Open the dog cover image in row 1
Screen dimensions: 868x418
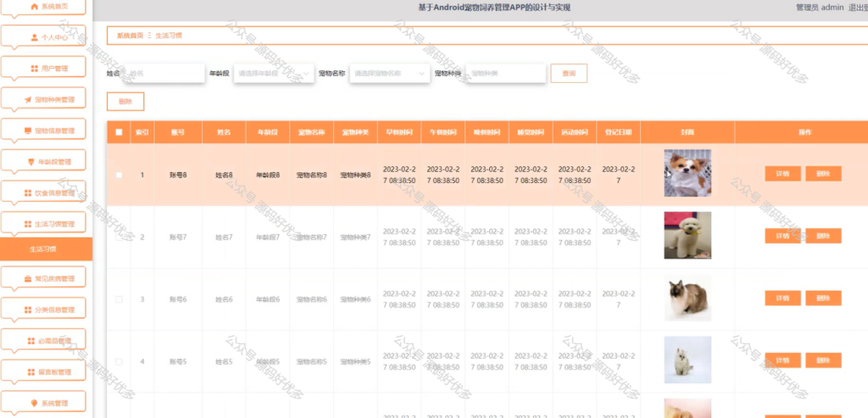(x=687, y=173)
